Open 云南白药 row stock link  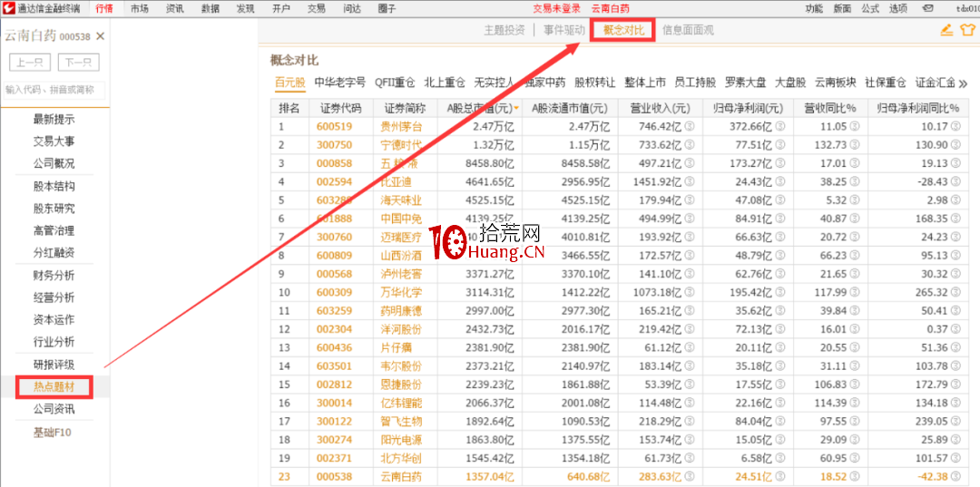[401, 476]
